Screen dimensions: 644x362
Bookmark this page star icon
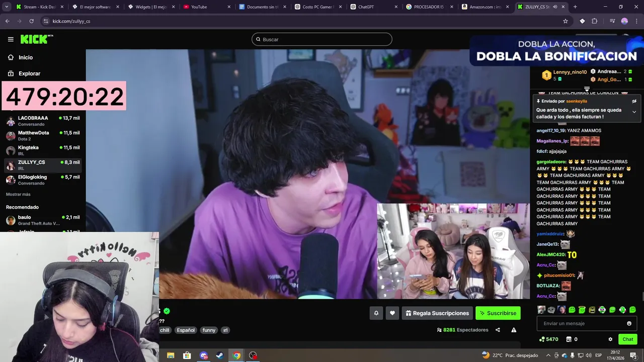(566, 21)
